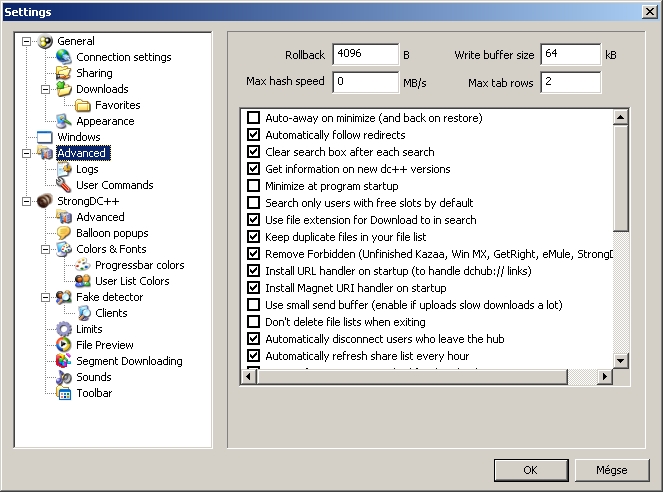The height and width of the screenshot is (492, 663).
Task: Select User Commands in the tree
Action: (x=114, y=185)
